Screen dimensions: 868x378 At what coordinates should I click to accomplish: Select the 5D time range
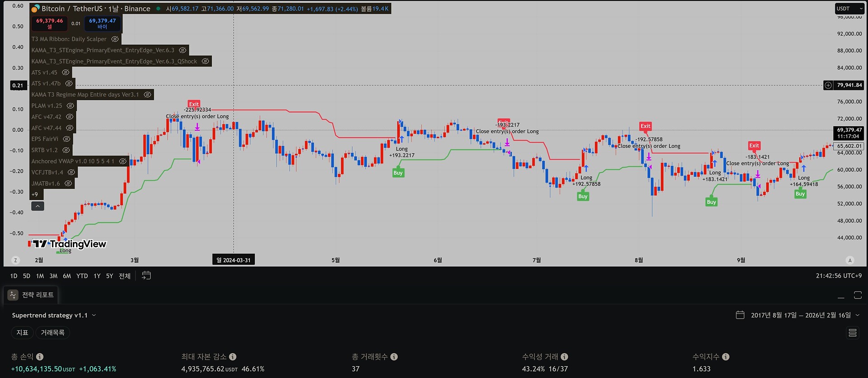27,276
